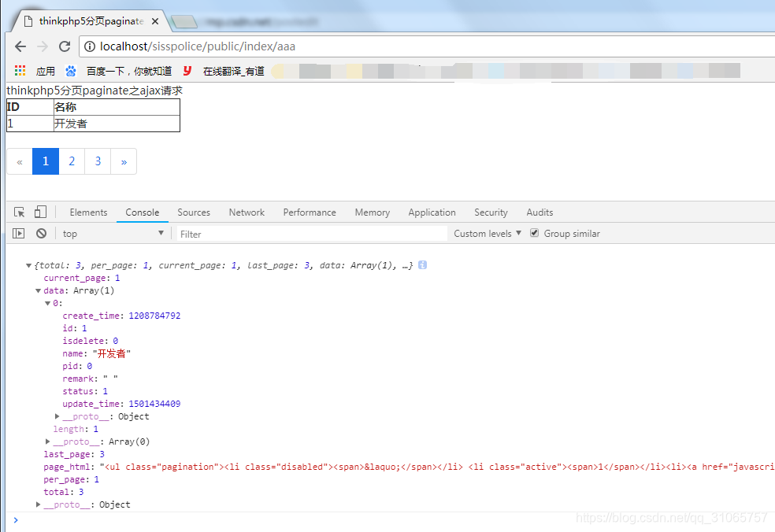Click the console input prompt
775x532 pixels.
[391, 519]
